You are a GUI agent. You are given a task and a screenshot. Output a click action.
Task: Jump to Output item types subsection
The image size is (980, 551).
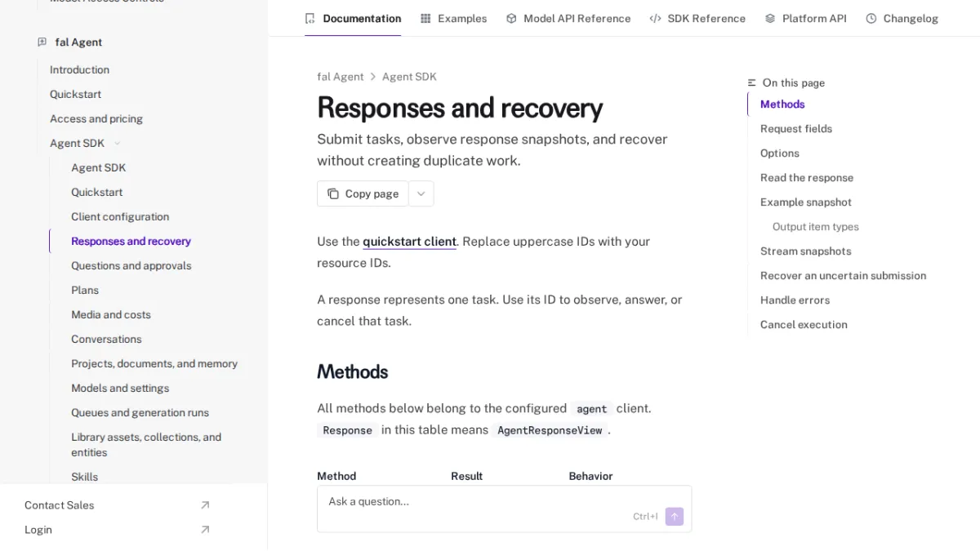point(816,227)
